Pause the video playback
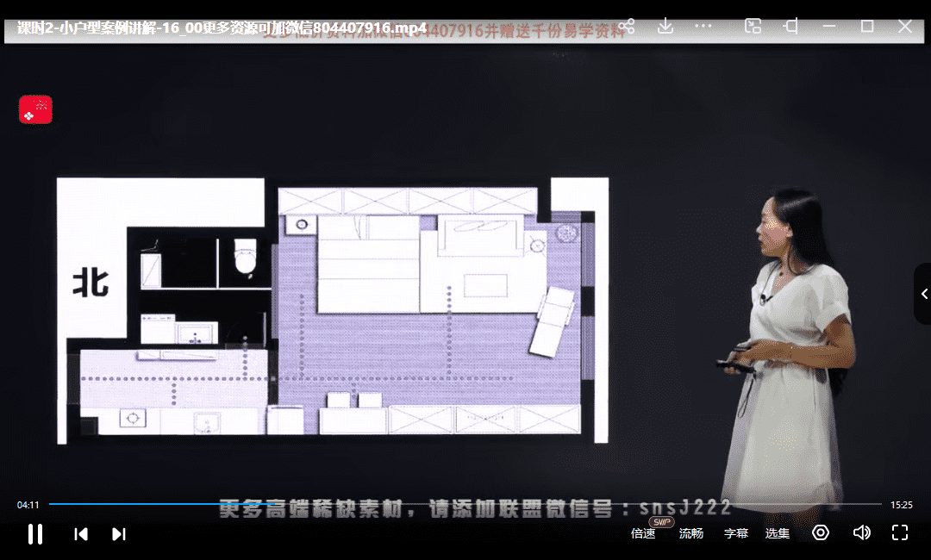This screenshot has width=931, height=560. 35,533
